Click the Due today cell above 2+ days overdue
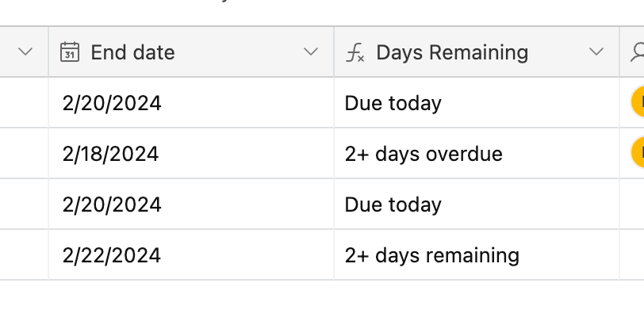The height and width of the screenshot is (325, 644). tap(477, 102)
